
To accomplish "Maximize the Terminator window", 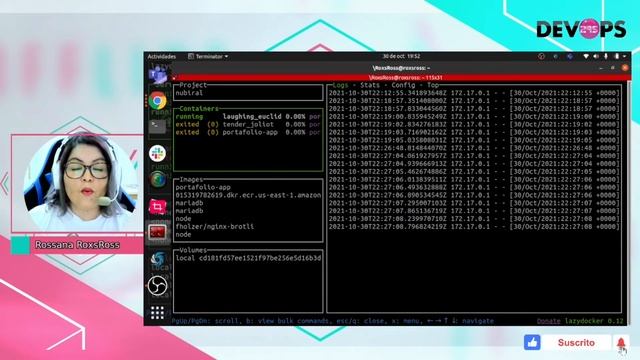I will click(x=613, y=68).
